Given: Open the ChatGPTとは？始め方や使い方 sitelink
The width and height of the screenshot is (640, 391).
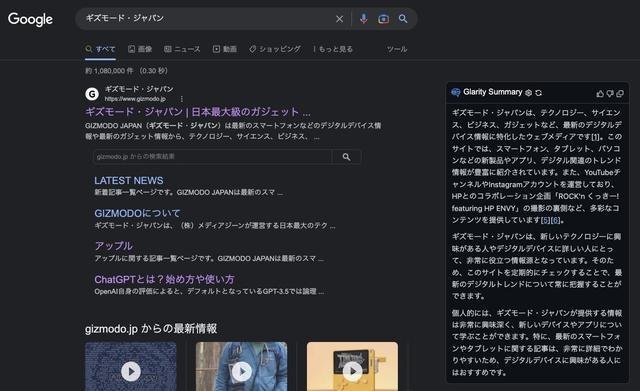Looking at the screenshot, I should coord(164,279).
